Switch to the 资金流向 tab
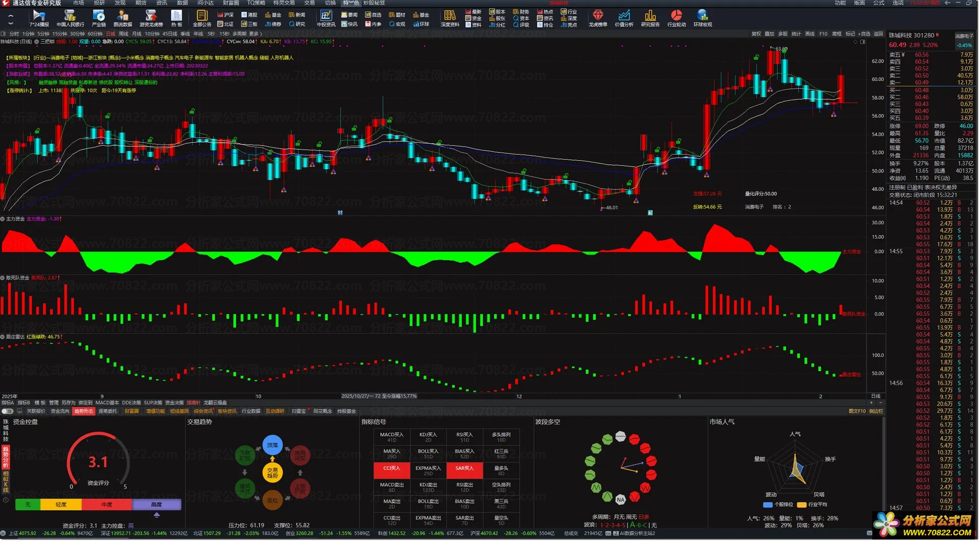This screenshot has height=541, width=980. click(x=60, y=411)
